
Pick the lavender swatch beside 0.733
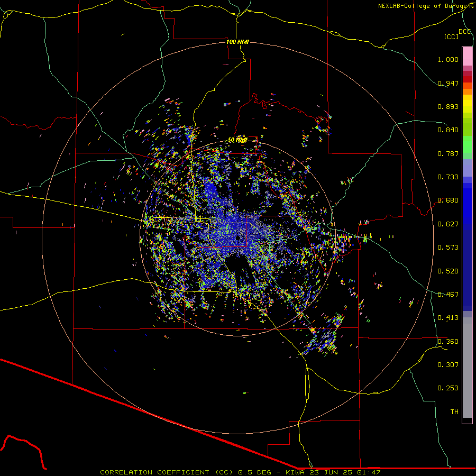[x=467, y=168]
